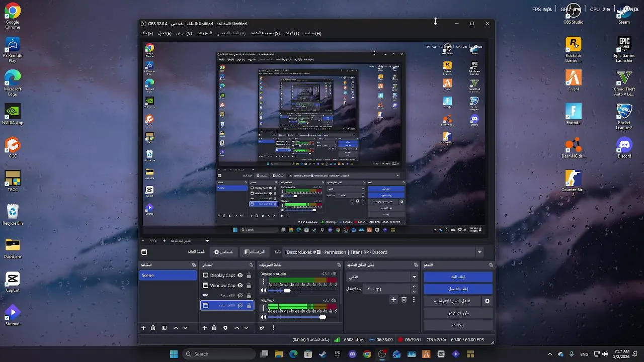
Task: Open scene filters icon in Scenes panel
Action: click(x=164, y=328)
